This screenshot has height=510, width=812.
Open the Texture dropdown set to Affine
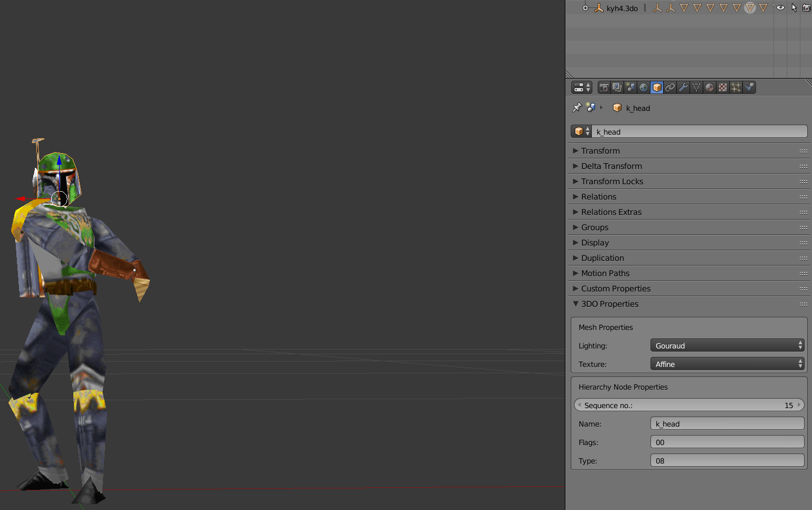coord(727,364)
